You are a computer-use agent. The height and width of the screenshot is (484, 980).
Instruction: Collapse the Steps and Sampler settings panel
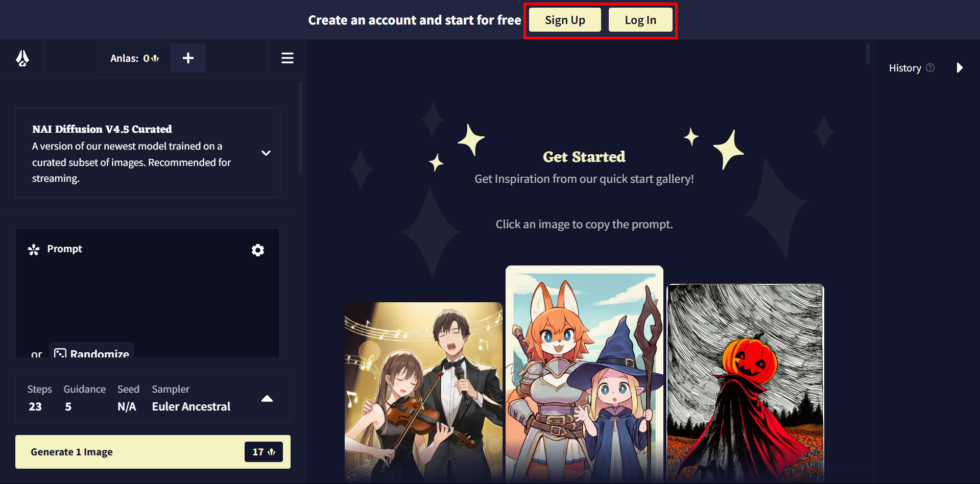(267, 399)
